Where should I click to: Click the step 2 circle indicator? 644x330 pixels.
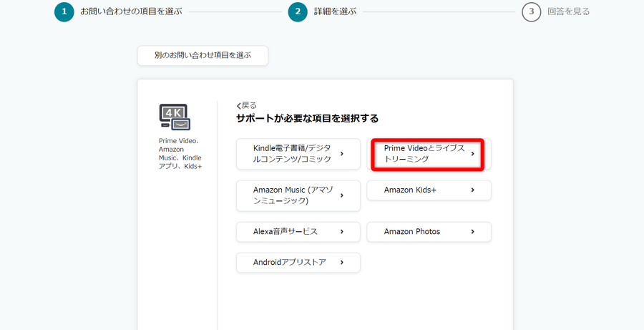point(298,12)
